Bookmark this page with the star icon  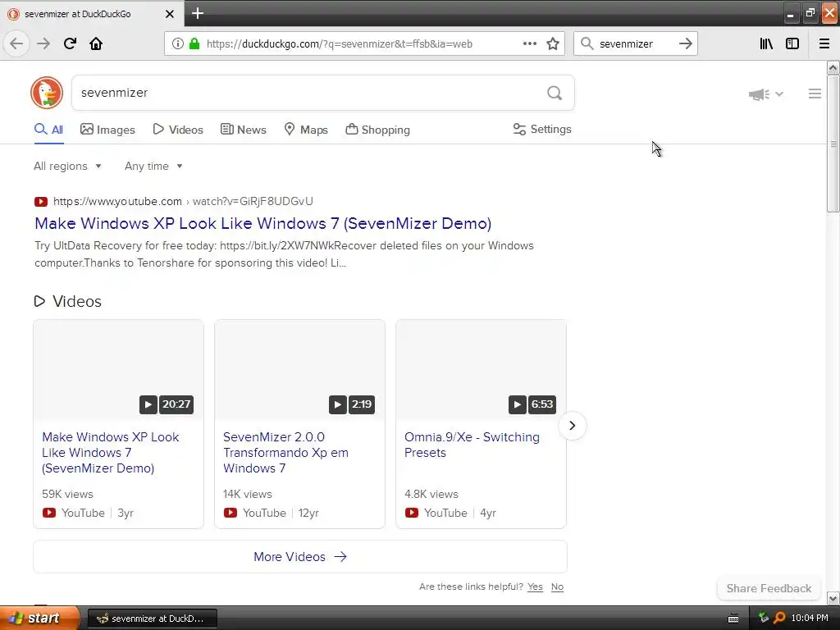click(x=553, y=44)
